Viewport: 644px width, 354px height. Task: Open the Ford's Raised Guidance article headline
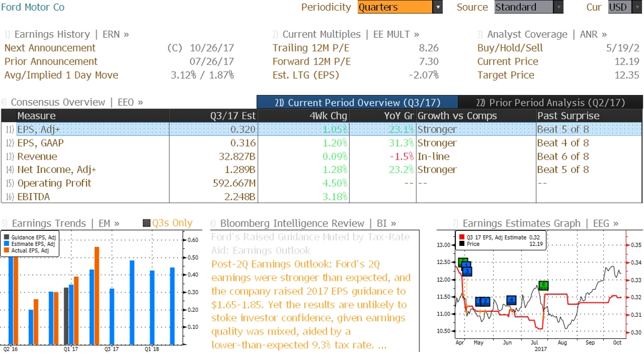(311, 243)
